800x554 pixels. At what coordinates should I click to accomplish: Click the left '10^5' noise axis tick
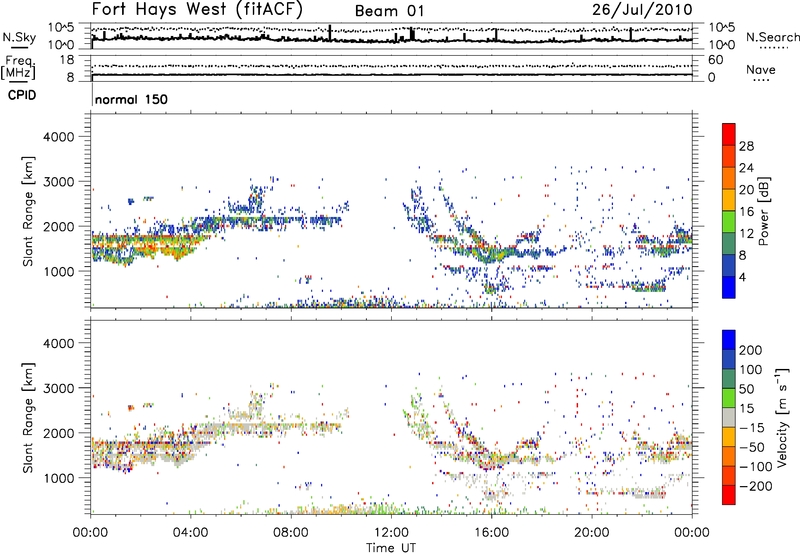61,27
